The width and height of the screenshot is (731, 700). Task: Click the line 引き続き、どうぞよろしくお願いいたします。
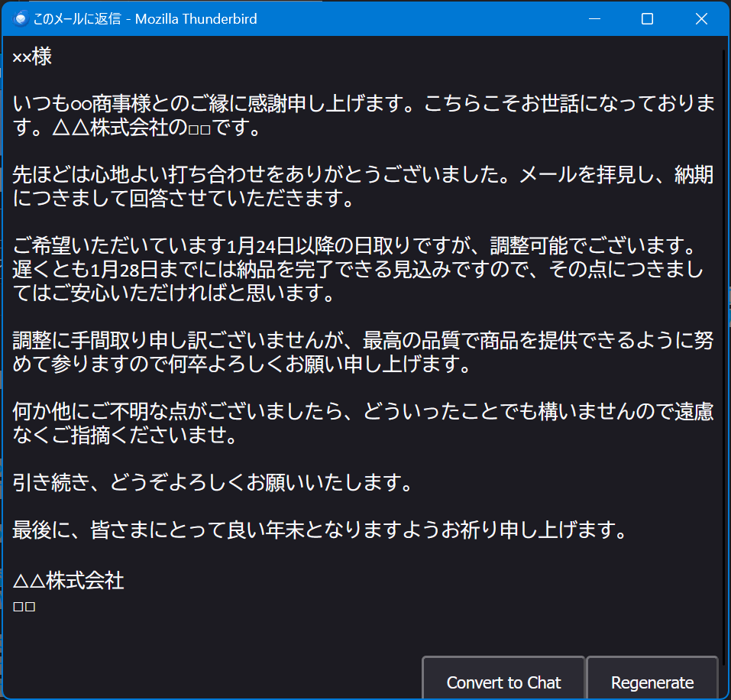pyautogui.click(x=212, y=482)
